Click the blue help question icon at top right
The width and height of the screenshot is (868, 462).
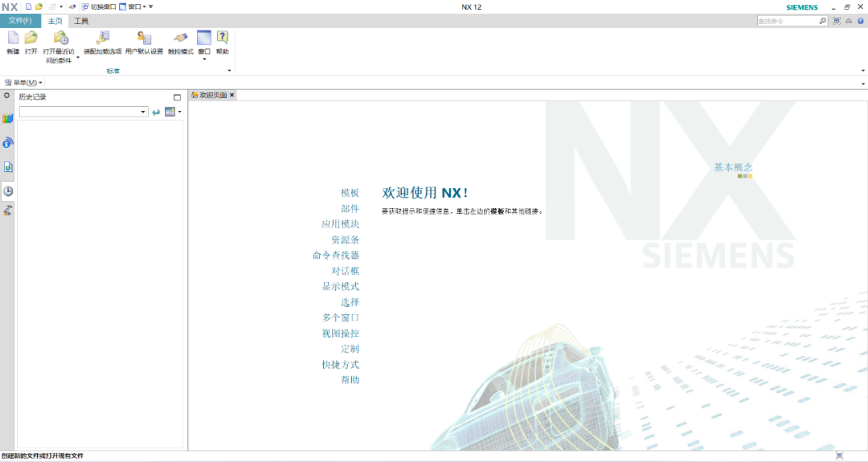(x=860, y=21)
